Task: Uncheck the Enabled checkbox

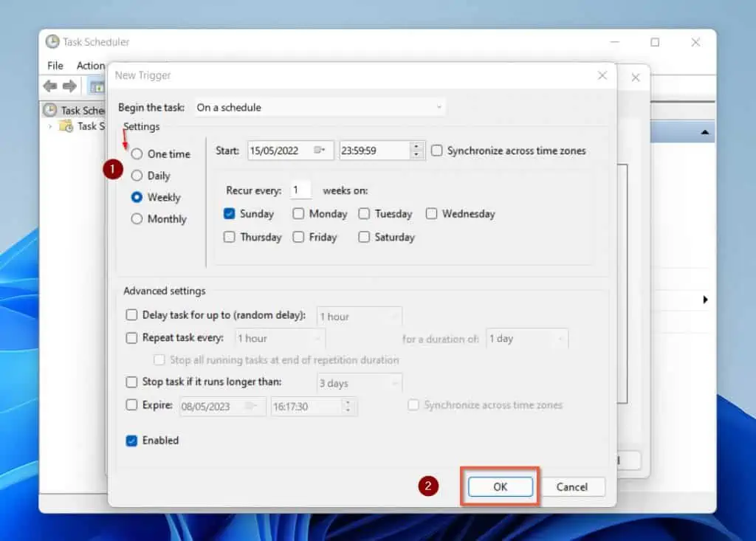Action: pyautogui.click(x=132, y=441)
